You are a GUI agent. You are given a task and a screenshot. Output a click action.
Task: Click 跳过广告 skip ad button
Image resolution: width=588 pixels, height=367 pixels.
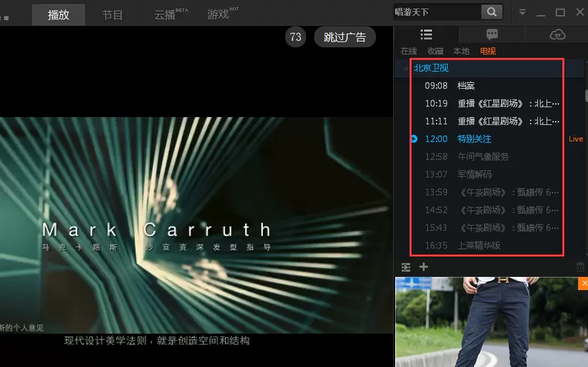[344, 37]
